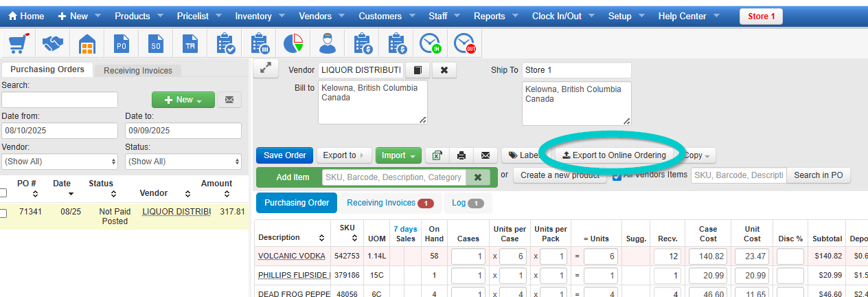Screen dimensions: 868x297
Task: Focus the Search field in left panel
Action: point(60,100)
